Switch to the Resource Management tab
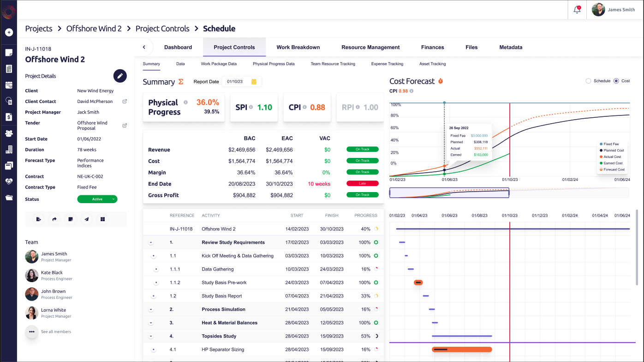This screenshot has height=362, width=644. 370,47
